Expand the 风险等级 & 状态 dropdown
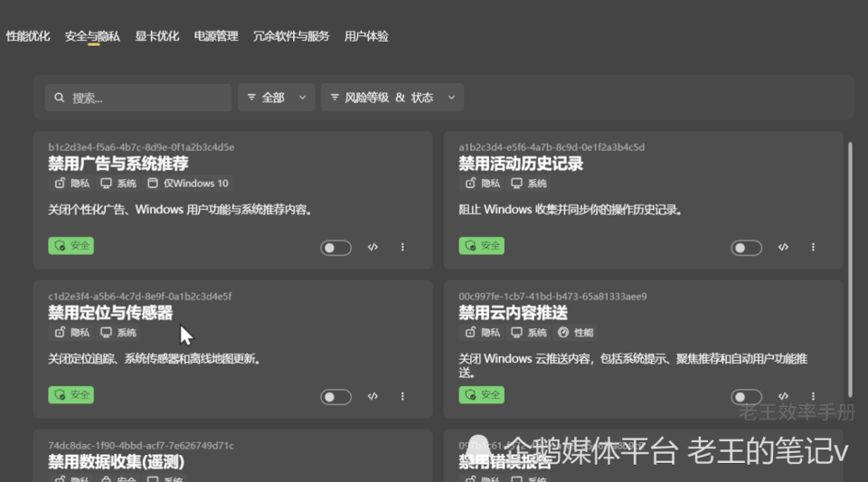The image size is (868, 482). tap(392, 98)
